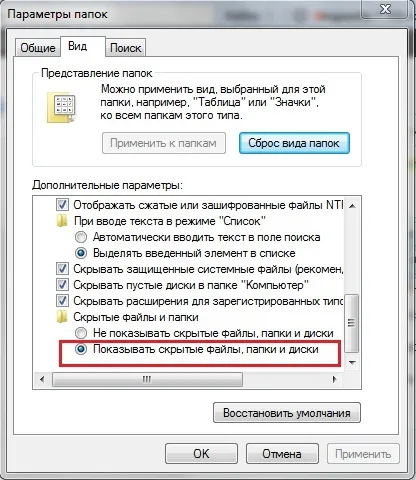Open the Поиск tab

coord(125,48)
